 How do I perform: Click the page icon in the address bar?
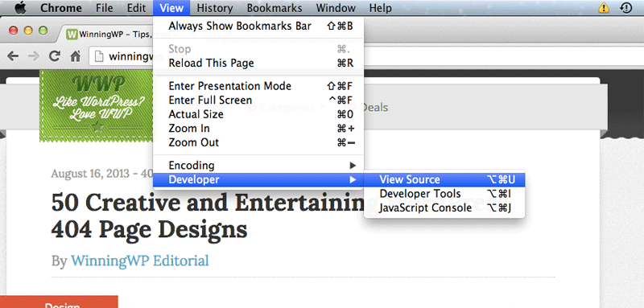pyautogui.click(x=98, y=56)
